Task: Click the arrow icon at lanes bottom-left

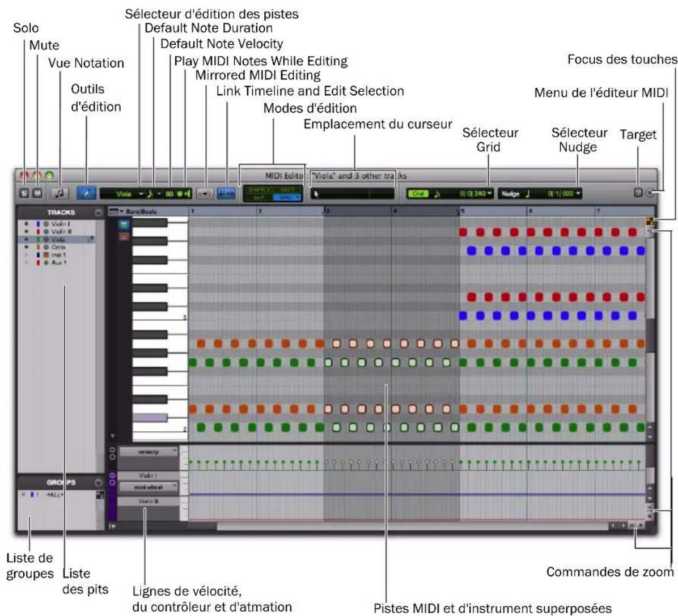Action: pyautogui.click(x=113, y=526)
